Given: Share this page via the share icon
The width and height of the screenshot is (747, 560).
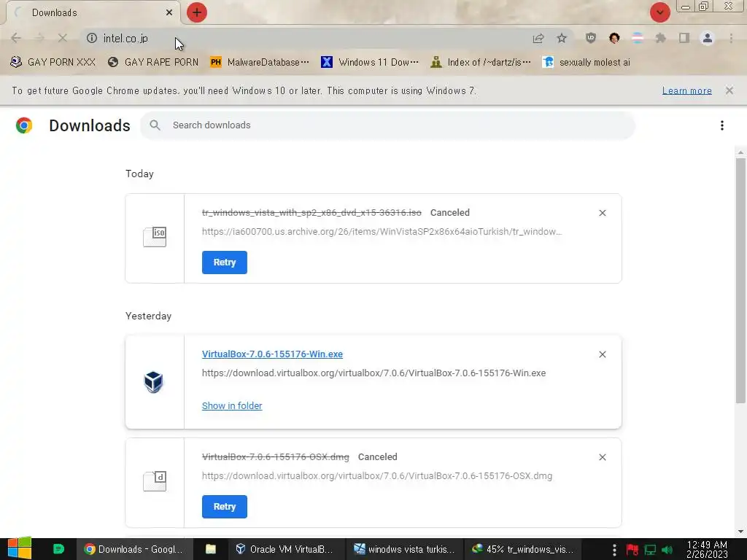Looking at the screenshot, I should pos(538,38).
